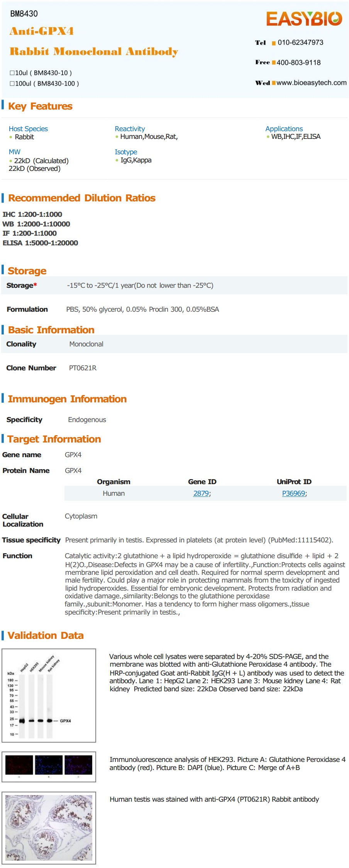Viewport: 349px width, 868px height.
Task: Check the 10ul BM8430-10 checkbox
Action: 12,73
